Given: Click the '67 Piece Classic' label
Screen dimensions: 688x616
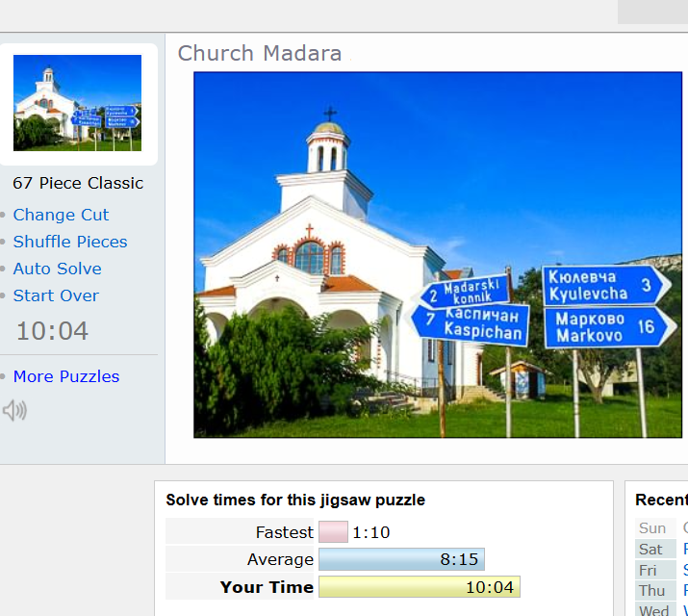Looking at the screenshot, I should 78,183.
